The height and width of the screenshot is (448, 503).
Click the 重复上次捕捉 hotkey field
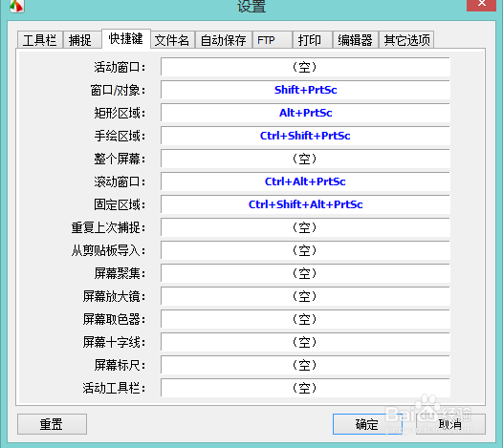[305, 227]
